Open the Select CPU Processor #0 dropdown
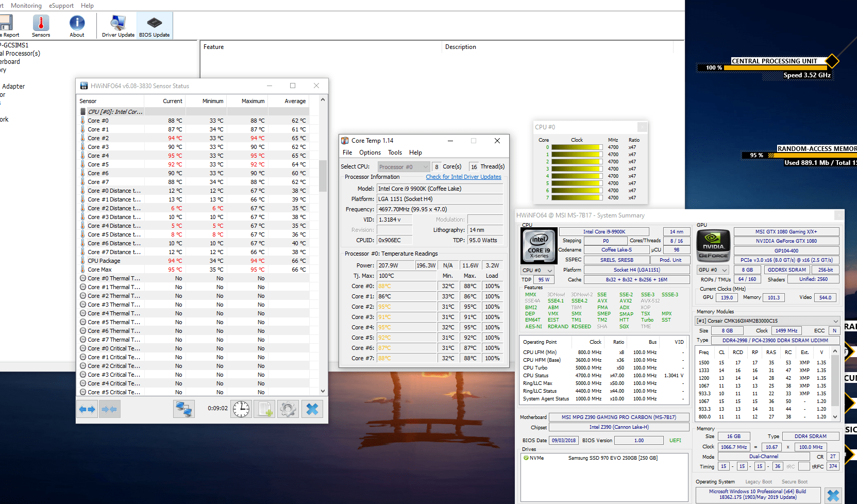The width and height of the screenshot is (857, 504). (x=404, y=167)
